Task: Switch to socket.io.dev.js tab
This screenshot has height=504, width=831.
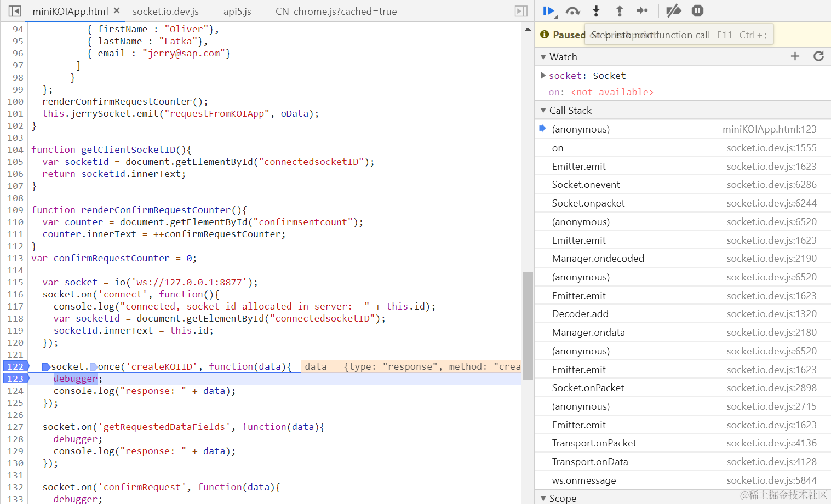Action: tap(165, 12)
